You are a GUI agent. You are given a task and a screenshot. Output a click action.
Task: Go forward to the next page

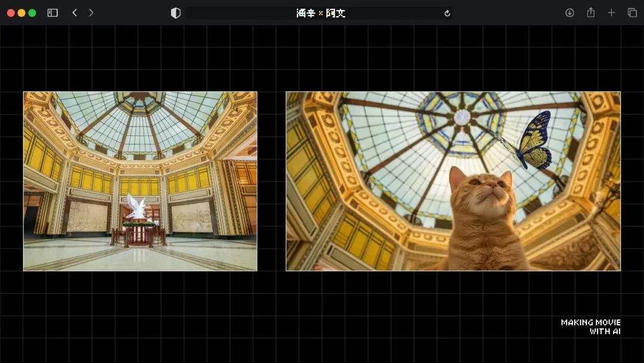(91, 13)
